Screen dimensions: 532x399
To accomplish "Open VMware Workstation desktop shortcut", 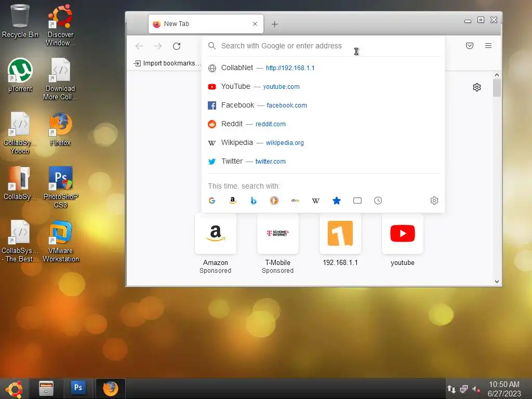I will coord(60,241).
